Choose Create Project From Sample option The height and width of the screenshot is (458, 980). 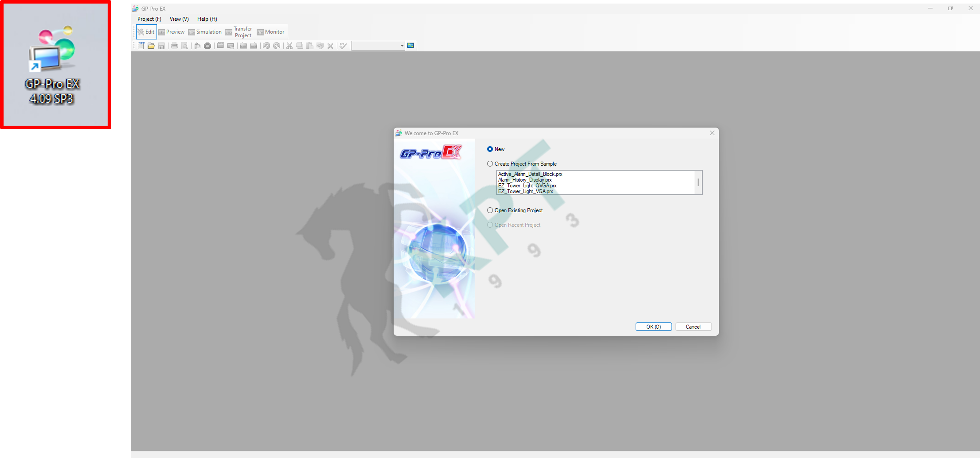point(490,164)
